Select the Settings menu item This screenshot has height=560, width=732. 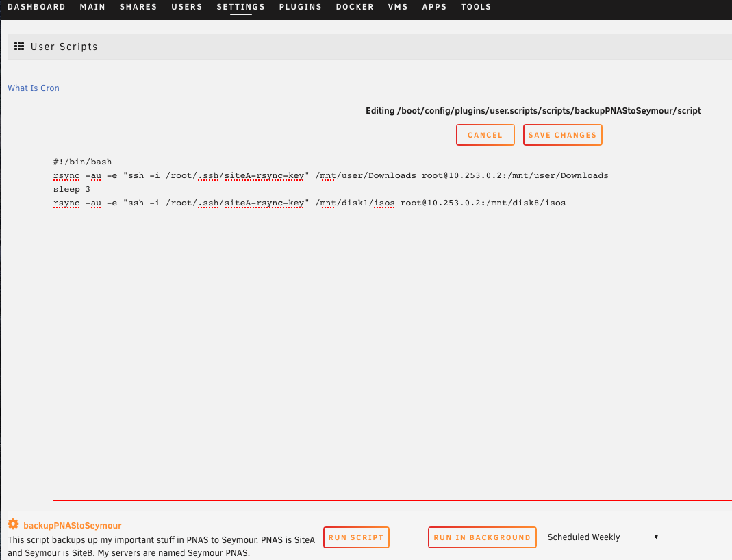point(240,7)
